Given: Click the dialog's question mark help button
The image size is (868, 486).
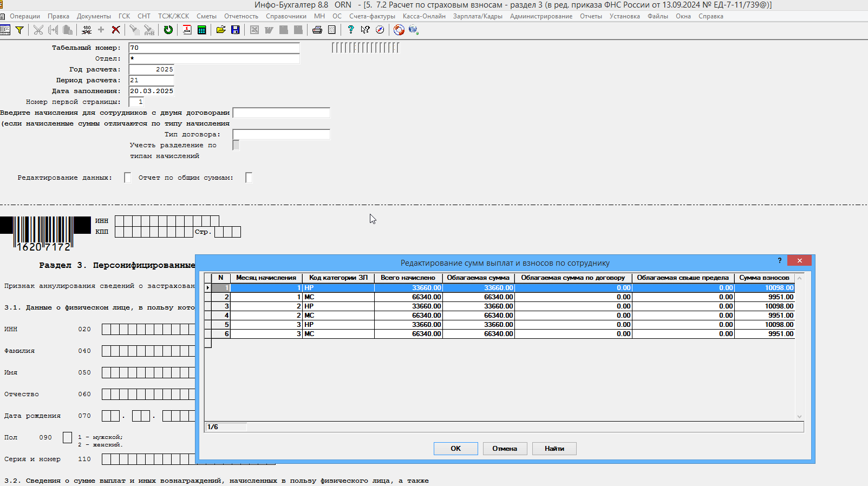Looking at the screenshot, I should (x=780, y=261).
